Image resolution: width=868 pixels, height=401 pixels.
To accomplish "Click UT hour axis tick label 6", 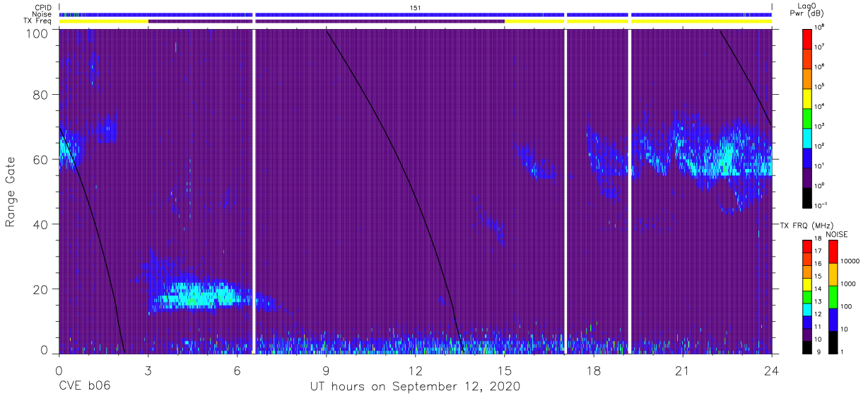I will [x=237, y=371].
